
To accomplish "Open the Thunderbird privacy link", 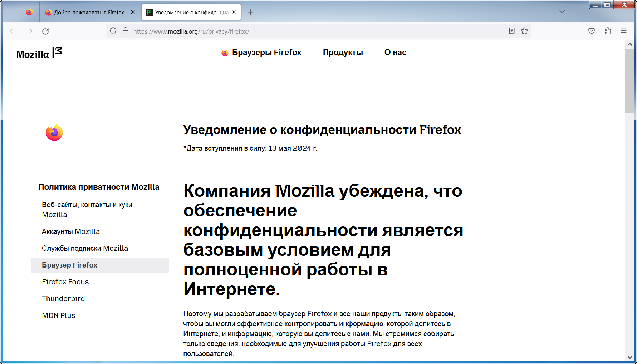I will (x=63, y=299).
